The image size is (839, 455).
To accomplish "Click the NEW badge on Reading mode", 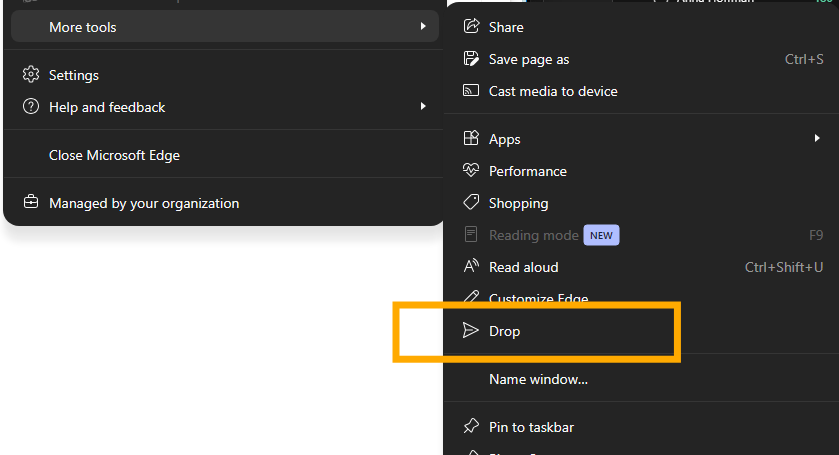I will pyautogui.click(x=601, y=236).
